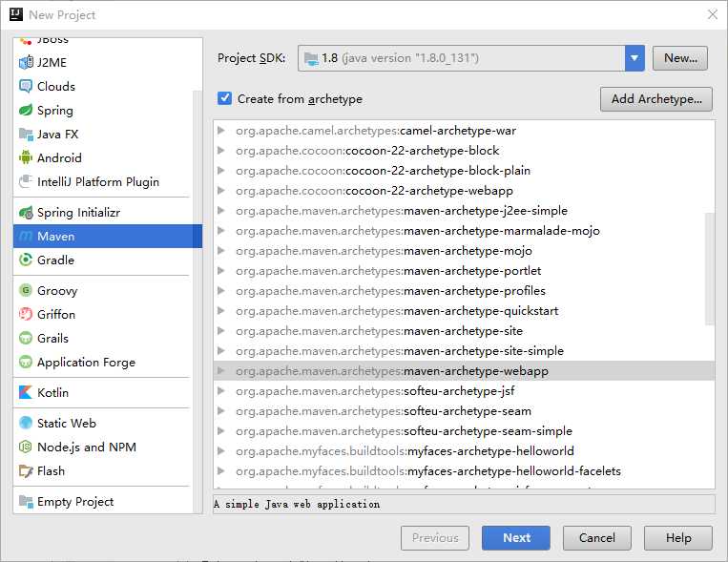Select Kotlin project type

coord(103,392)
